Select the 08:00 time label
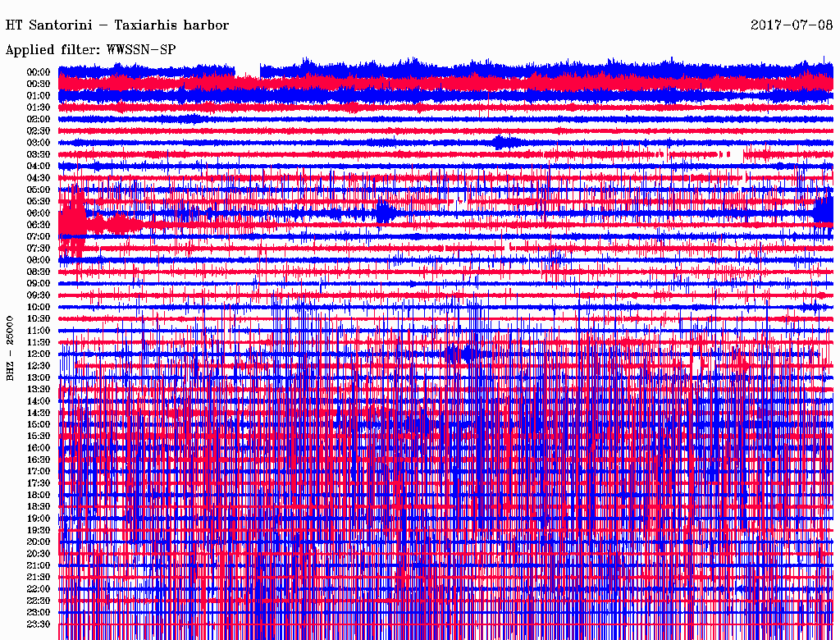 point(39,260)
